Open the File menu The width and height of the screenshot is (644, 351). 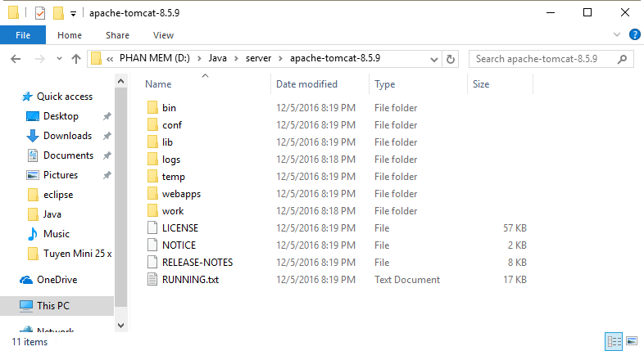23,35
